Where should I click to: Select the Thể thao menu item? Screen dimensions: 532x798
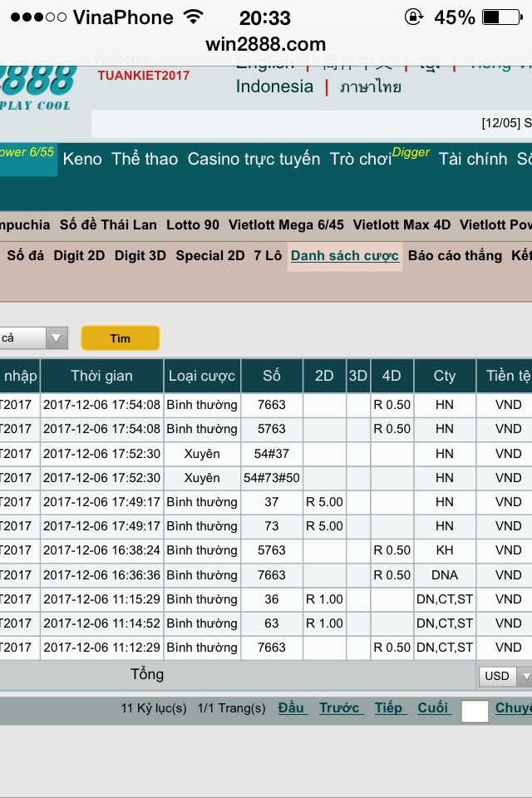click(x=145, y=159)
